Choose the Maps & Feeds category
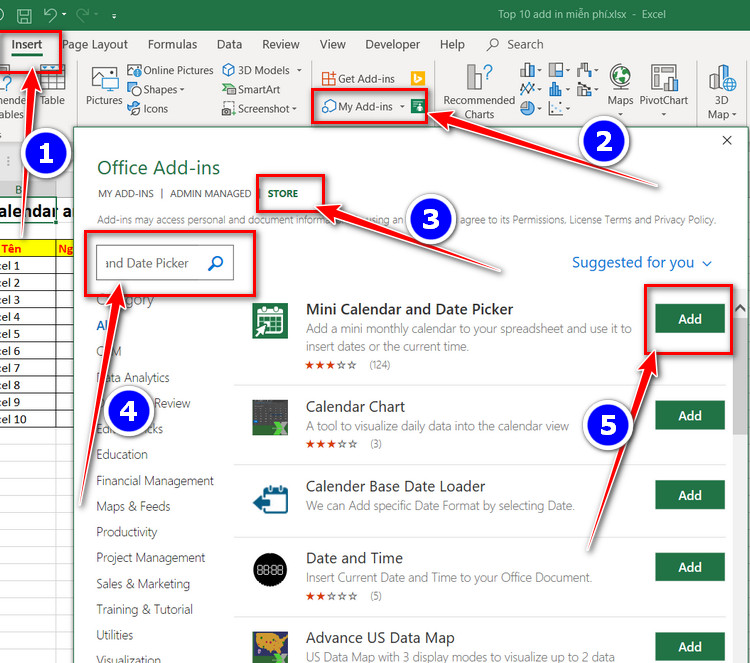Viewport: 750px width, 663px height. pos(133,506)
